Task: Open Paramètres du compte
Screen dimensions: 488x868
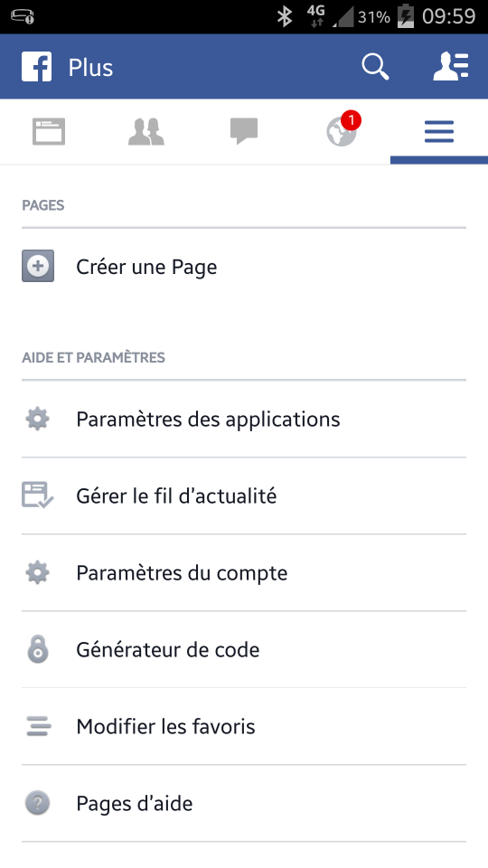Action: (244, 573)
